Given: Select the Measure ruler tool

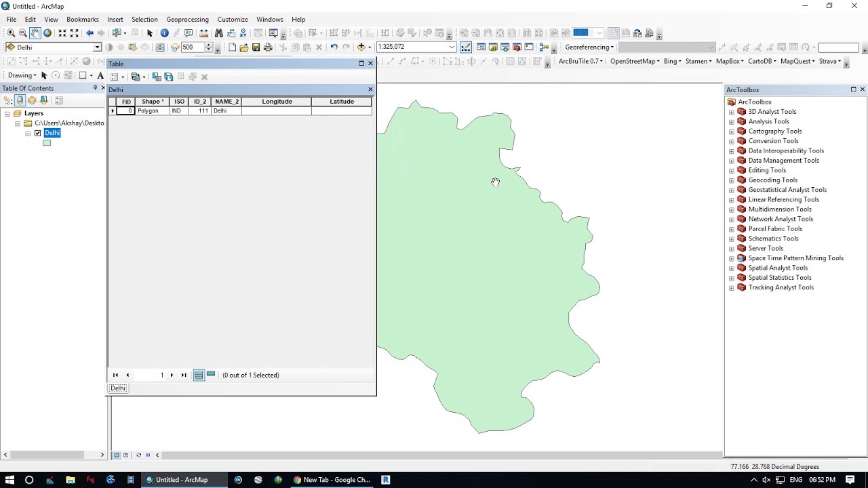Looking at the screenshot, I should [x=203, y=33].
